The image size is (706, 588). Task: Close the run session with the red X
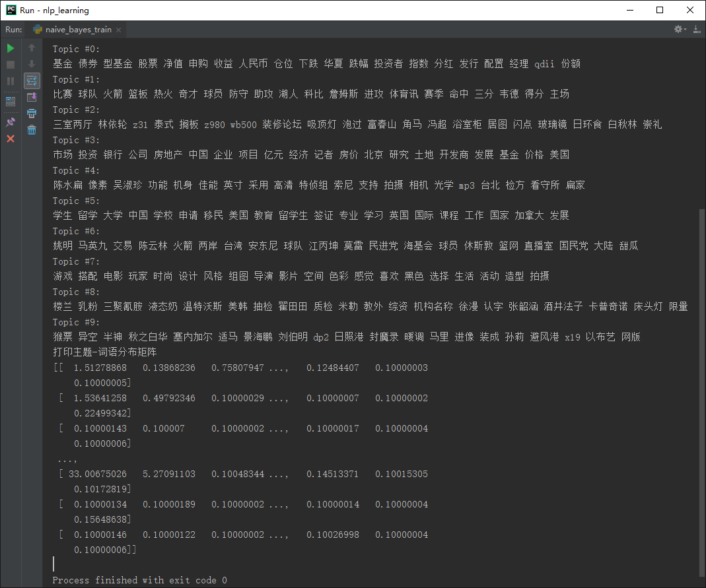click(x=11, y=139)
